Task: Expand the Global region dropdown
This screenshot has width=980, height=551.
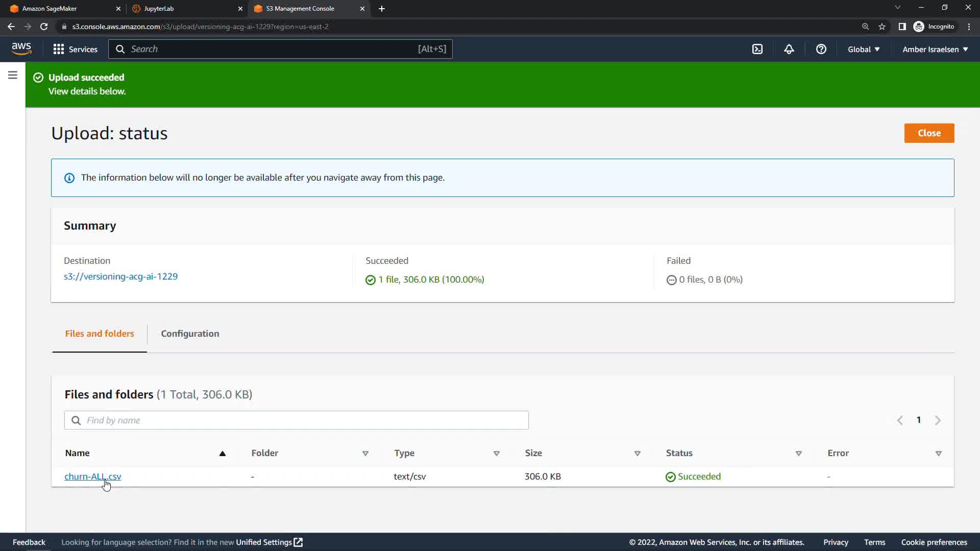Action: click(x=864, y=49)
